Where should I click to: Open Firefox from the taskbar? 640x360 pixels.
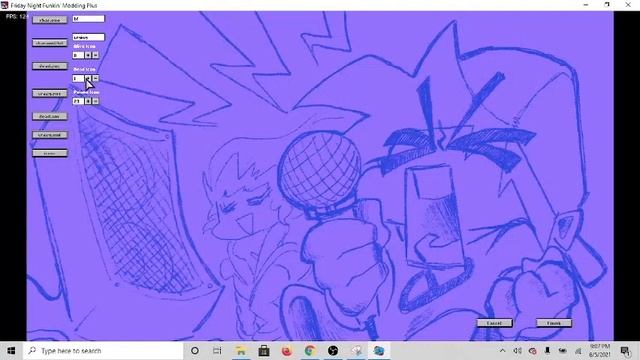pos(287,351)
